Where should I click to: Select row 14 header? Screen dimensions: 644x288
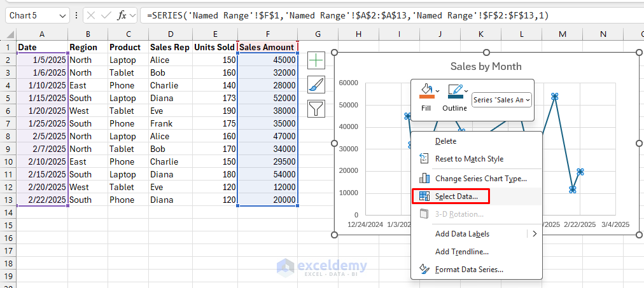pyautogui.click(x=8, y=212)
